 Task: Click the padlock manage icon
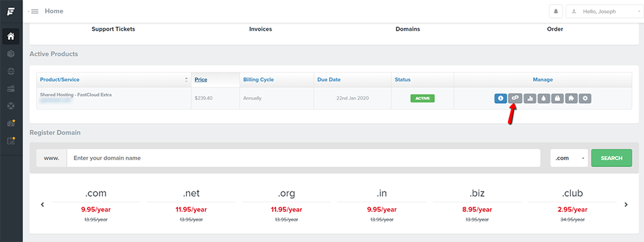pos(558,98)
